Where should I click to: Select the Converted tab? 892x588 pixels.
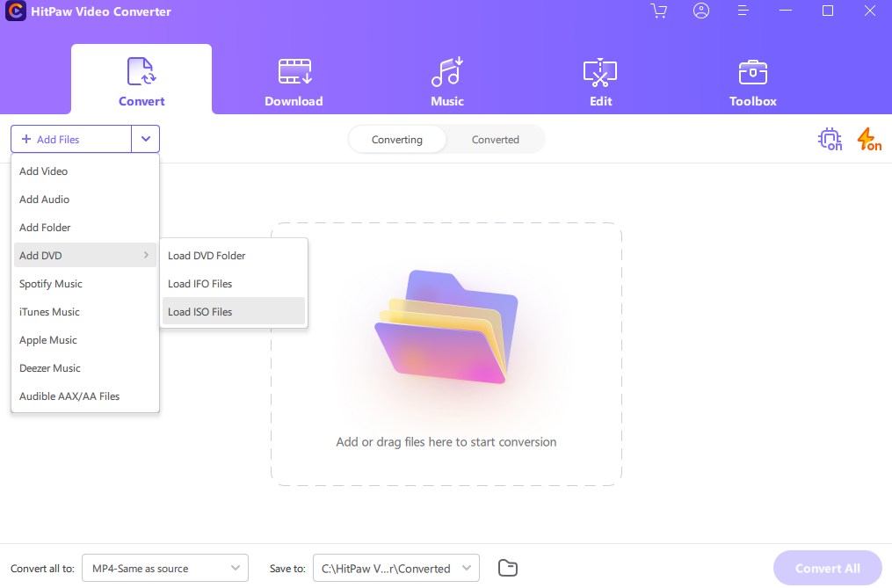496,140
